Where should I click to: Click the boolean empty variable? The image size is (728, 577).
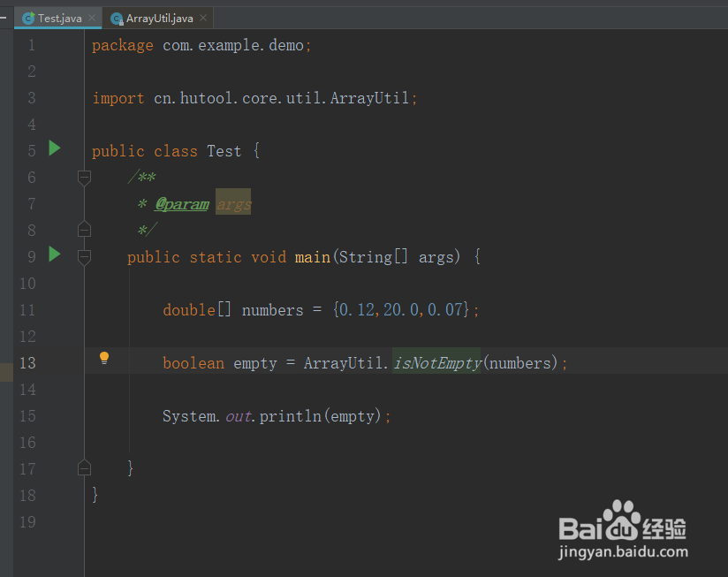point(255,362)
